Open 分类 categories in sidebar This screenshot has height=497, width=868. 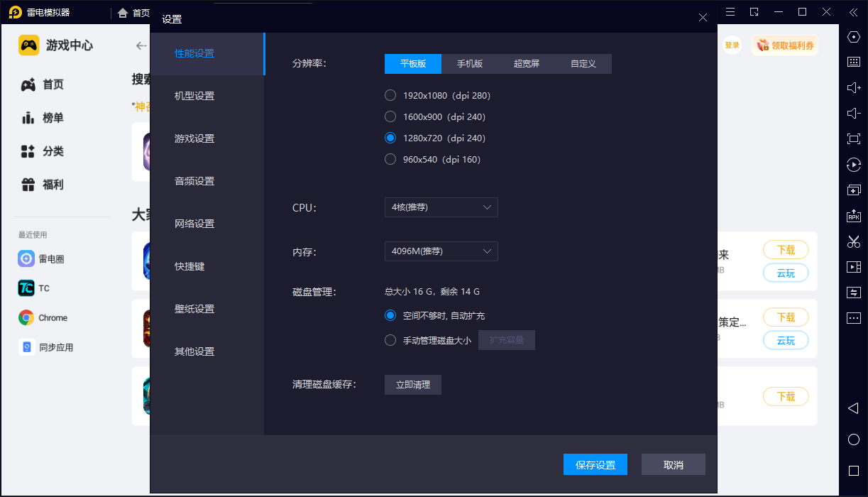[43, 151]
